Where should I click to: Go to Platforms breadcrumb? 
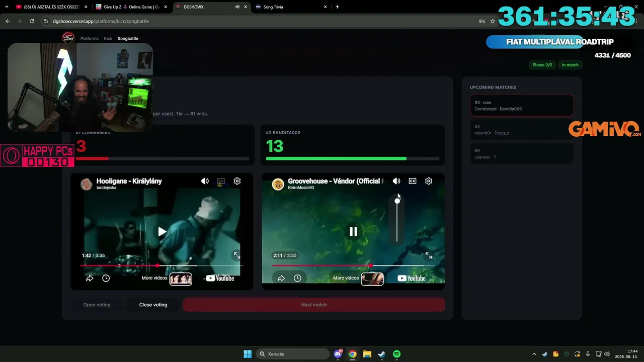click(x=90, y=38)
